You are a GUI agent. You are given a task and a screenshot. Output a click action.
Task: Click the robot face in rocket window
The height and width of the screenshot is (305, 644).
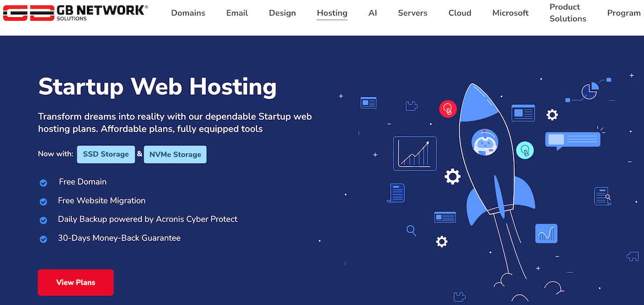(485, 142)
